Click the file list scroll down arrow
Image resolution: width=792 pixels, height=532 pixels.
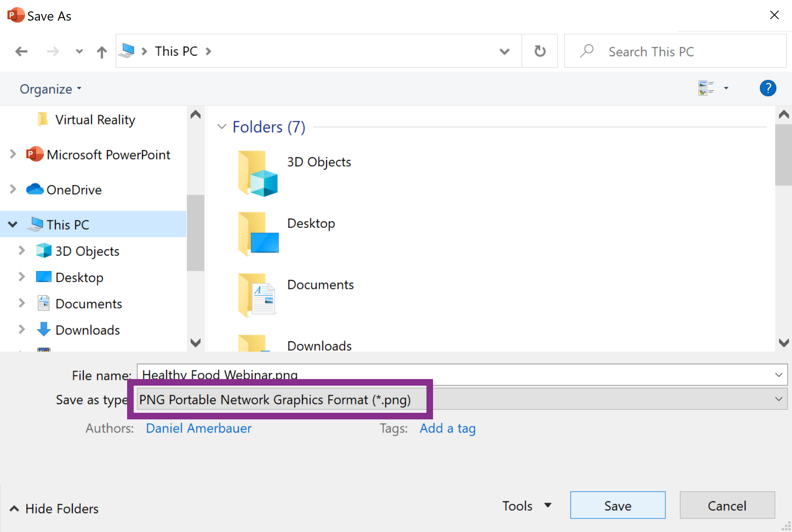pyautogui.click(x=784, y=342)
